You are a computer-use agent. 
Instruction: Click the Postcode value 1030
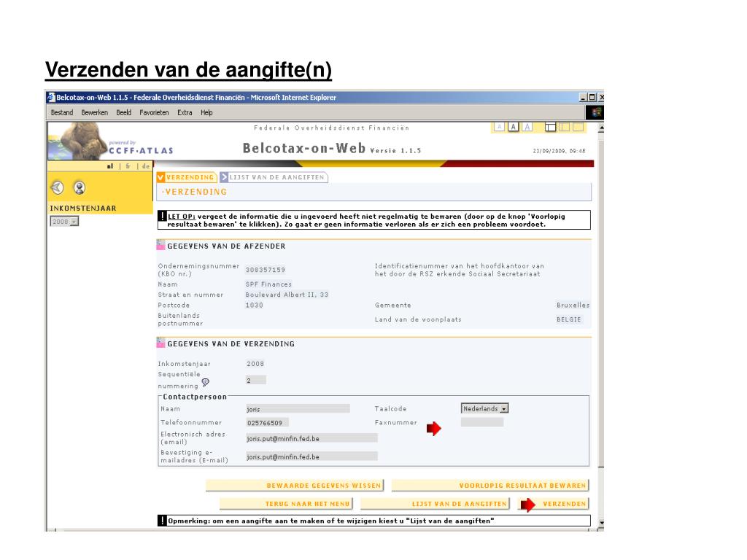pyautogui.click(x=254, y=305)
